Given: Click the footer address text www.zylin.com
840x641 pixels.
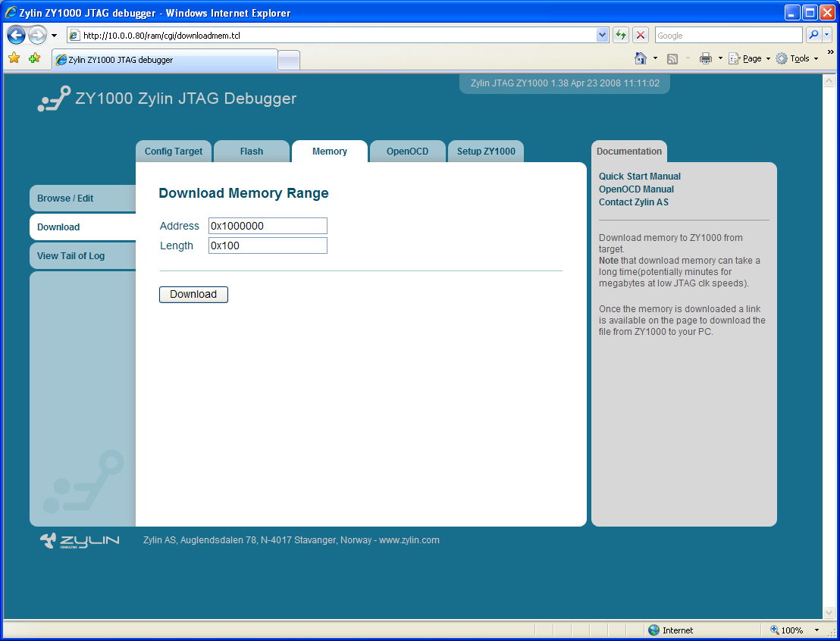Looking at the screenshot, I should click(x=409, y=539).
